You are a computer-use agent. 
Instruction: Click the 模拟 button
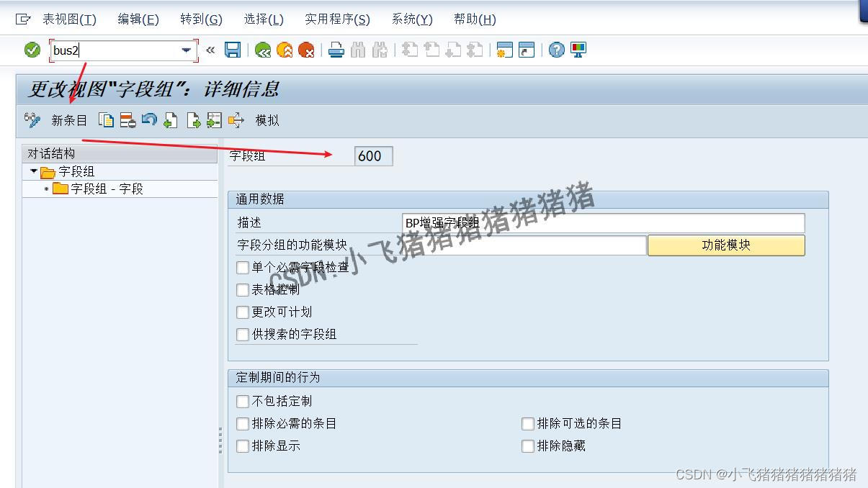point(267,120)
